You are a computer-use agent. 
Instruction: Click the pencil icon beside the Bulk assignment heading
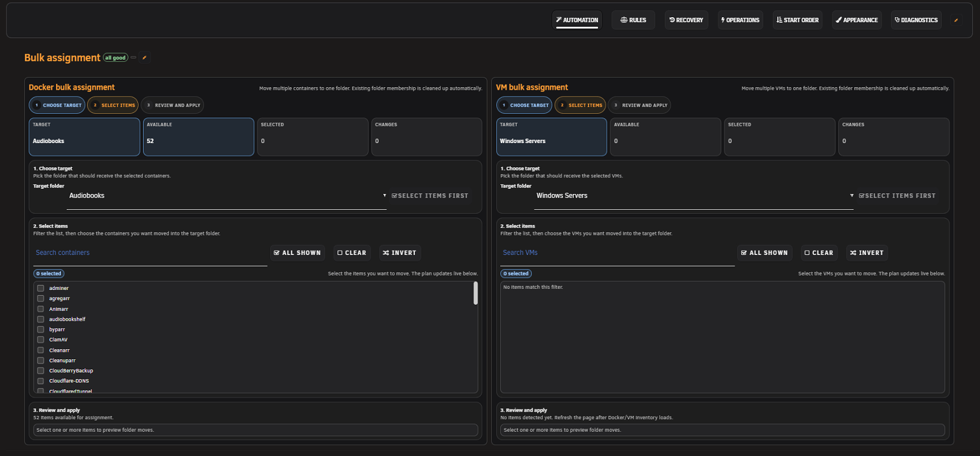144,58
